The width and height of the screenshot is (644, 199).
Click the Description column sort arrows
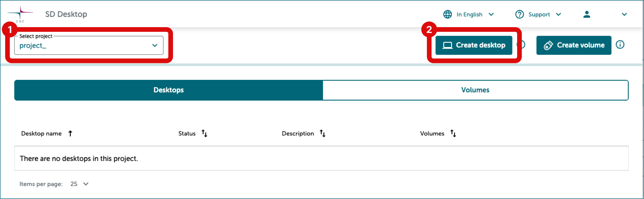tap(323, 133)
